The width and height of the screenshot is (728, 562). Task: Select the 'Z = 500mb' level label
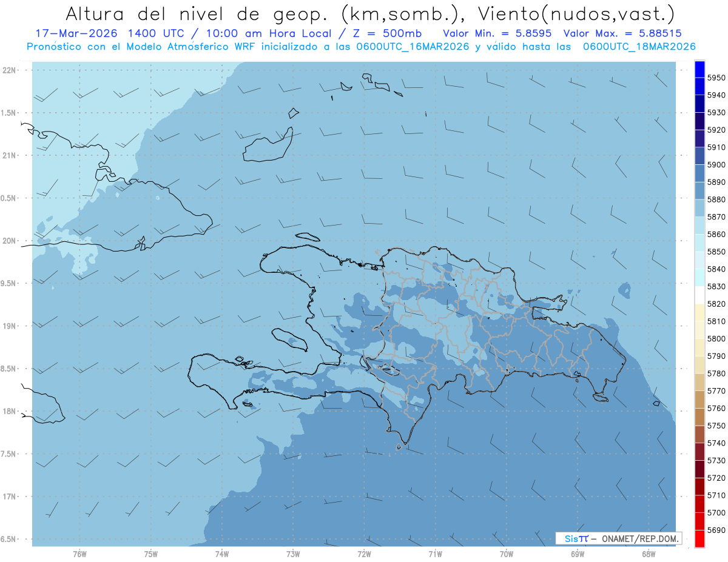(x=385, y=33)
